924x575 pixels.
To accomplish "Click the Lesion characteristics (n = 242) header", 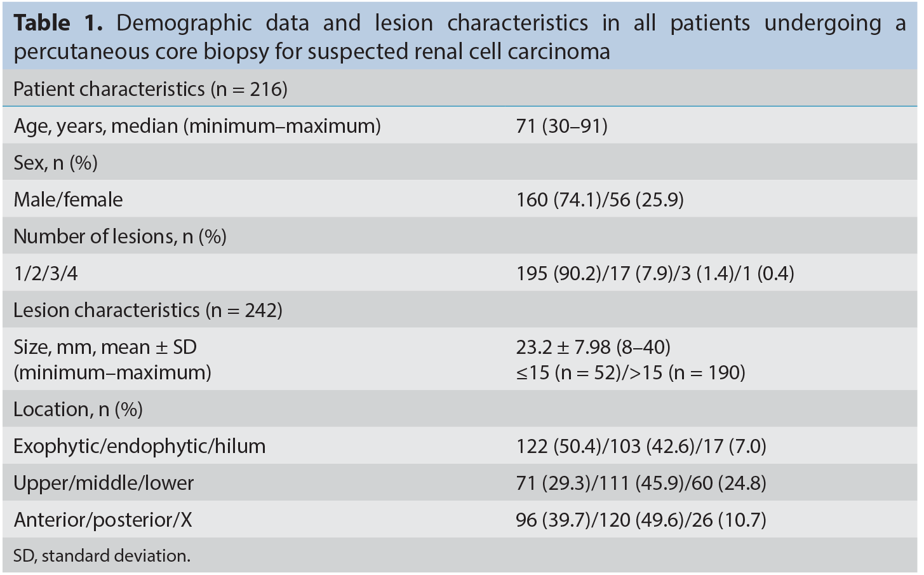I will [148, 310].
